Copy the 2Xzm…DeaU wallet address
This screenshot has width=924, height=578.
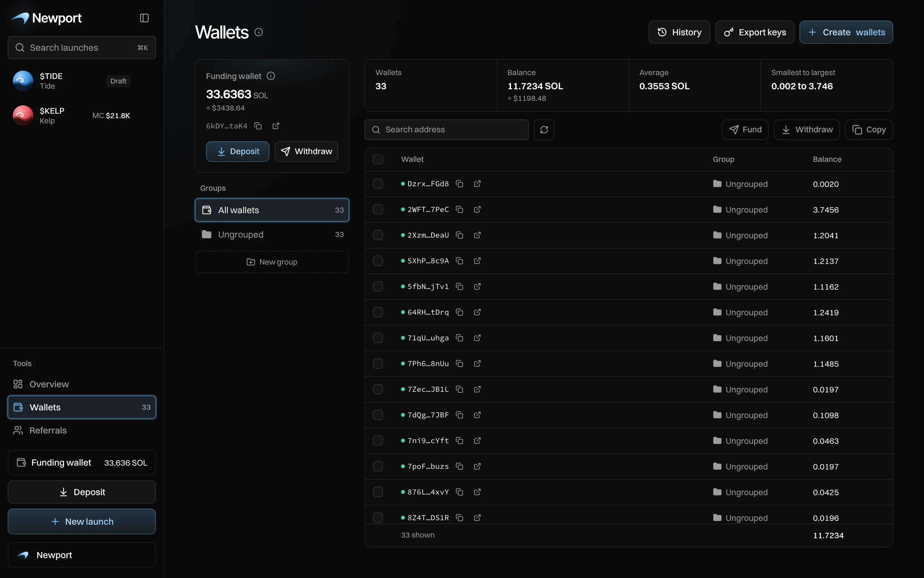point(459,235)
